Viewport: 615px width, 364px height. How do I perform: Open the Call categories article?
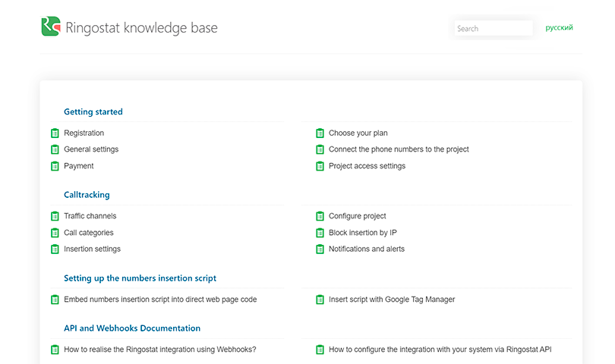[89, 232]
